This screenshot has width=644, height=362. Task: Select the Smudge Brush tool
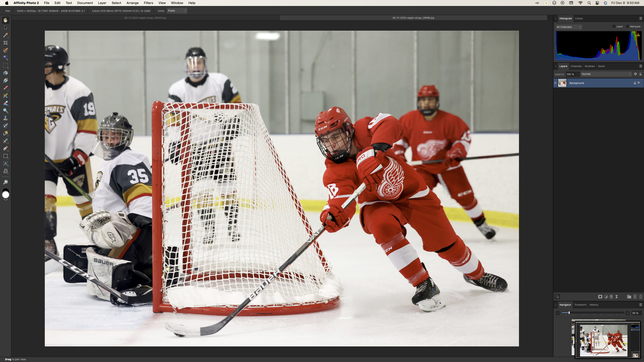coord(6,133)
